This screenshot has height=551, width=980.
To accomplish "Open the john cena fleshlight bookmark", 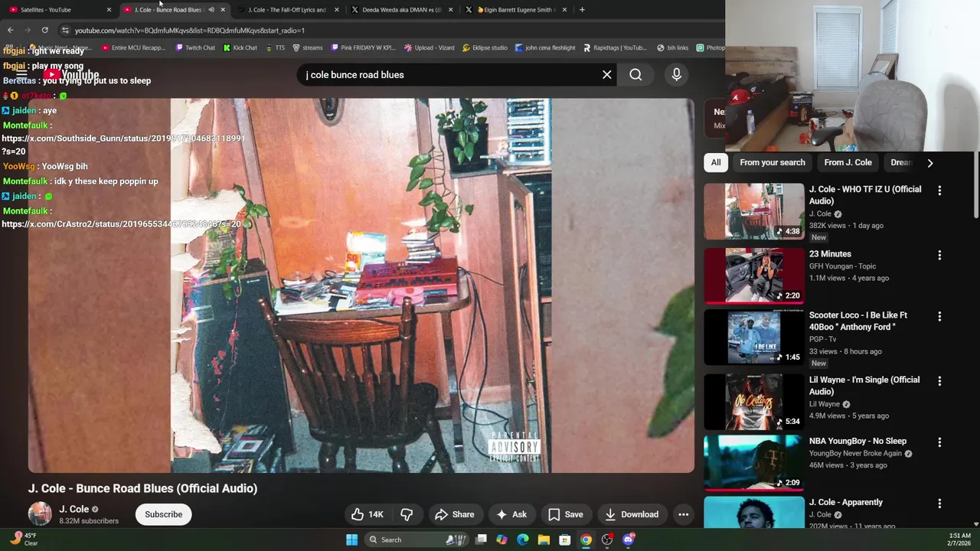I will 545,47.
